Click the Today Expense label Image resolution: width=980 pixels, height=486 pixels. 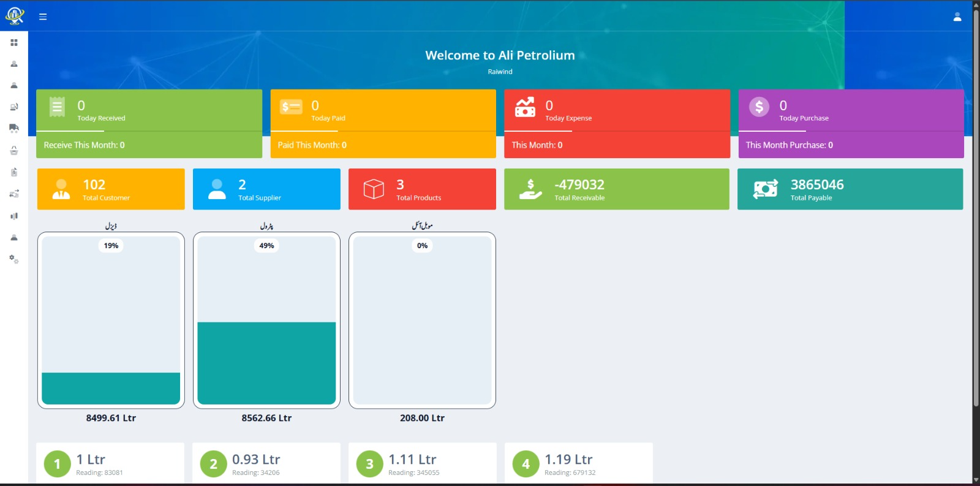point(568,118)
